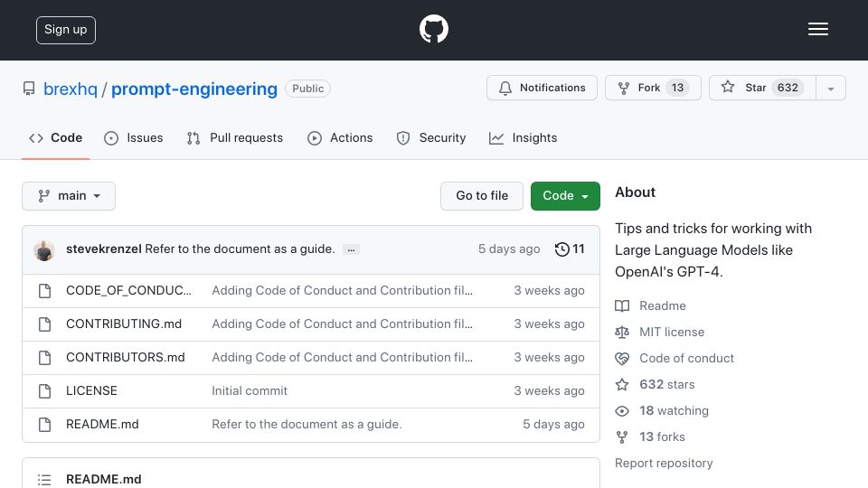Open the CONTRIBUTING.md file
Screen dimensions: 868x488
pyautogui.click(x=124, y=324)
